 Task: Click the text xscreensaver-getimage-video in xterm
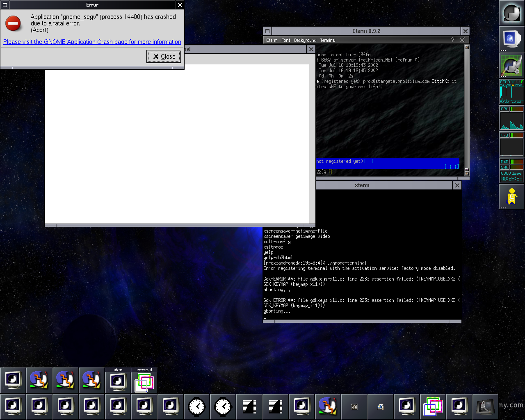[297, 236]
